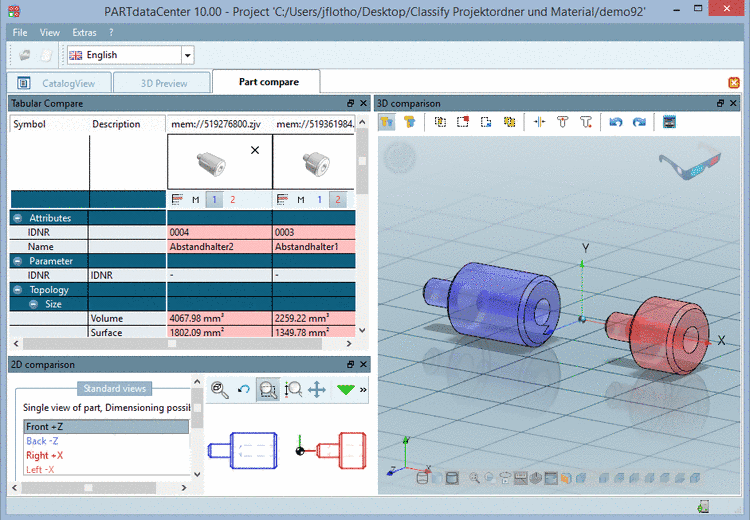Screen dimensions: 750x520
Task: Toggle the 'M' button under the second part
Action: [x=300, y=200]
